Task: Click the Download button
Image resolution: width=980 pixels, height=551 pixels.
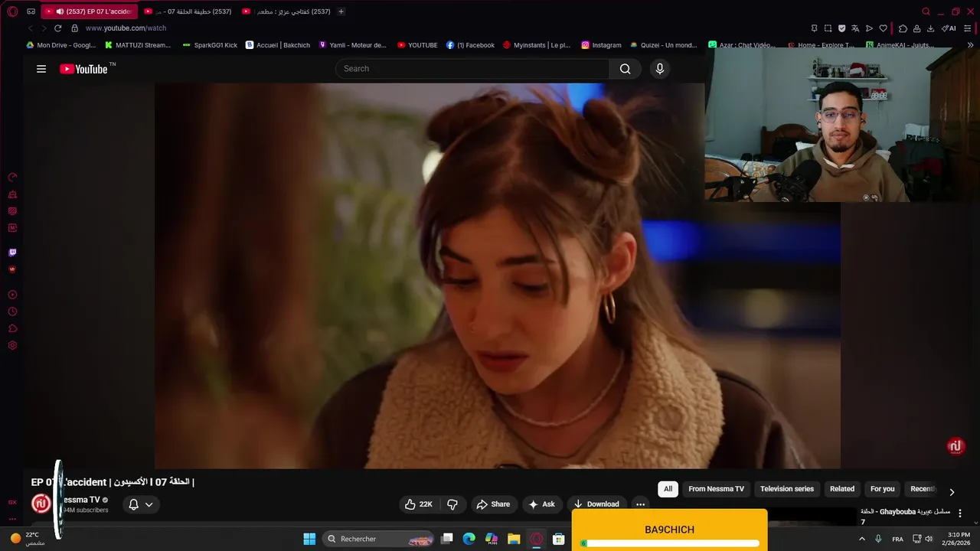Action: pos(596,504)
